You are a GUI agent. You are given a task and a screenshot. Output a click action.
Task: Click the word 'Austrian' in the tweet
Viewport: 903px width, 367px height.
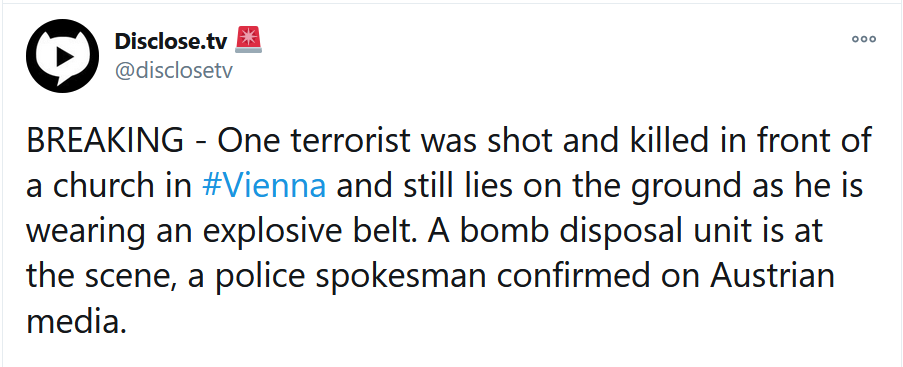772,276
